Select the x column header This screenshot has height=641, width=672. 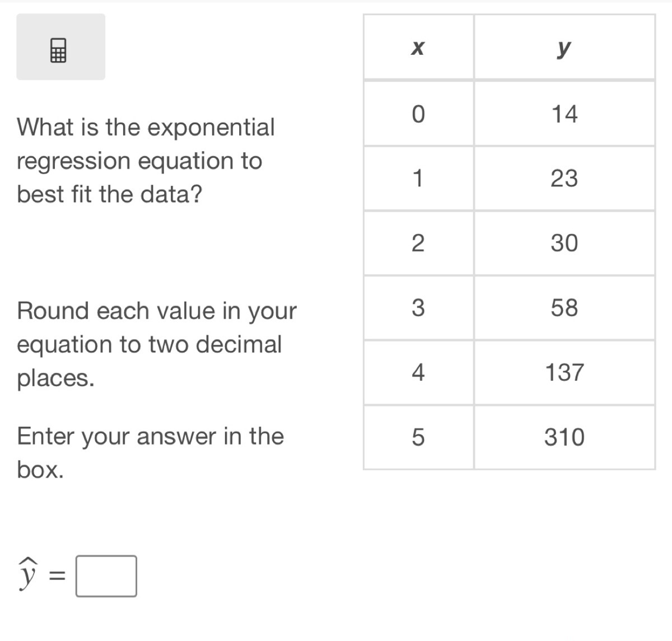[x=418, y=48]
